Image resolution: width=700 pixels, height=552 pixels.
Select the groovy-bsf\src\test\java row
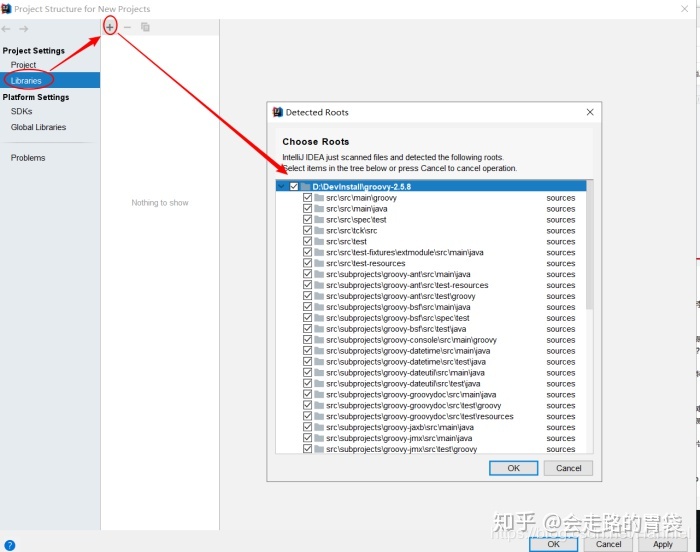431,329
